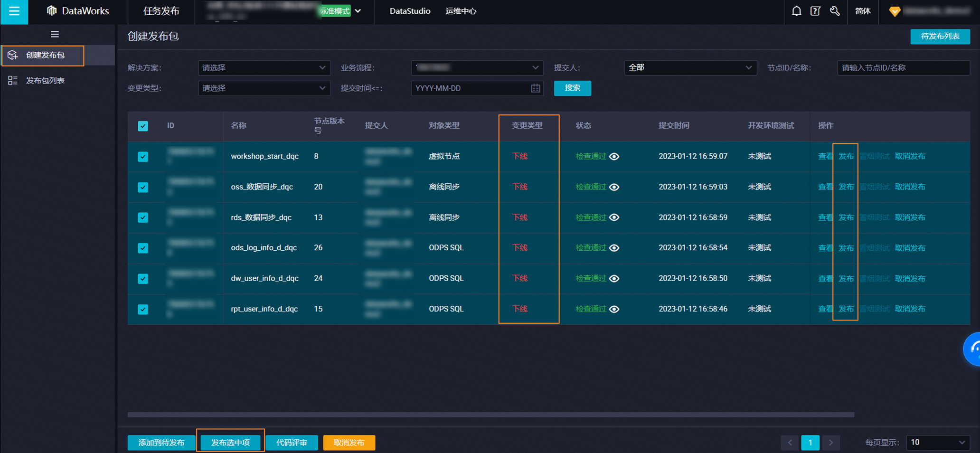Open the 提交人 dropdown showing 全部

[690, 68]
